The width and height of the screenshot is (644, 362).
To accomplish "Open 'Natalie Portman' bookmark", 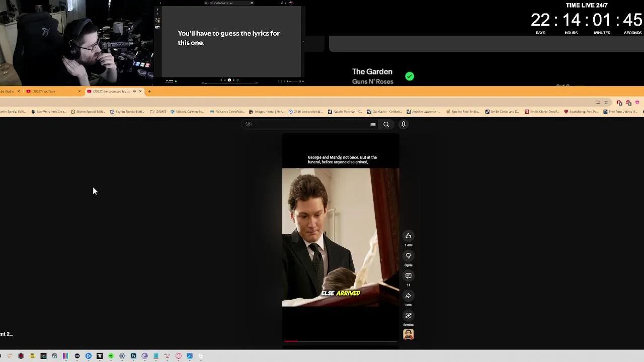I will pyautogui.click(x=345, y=112).
